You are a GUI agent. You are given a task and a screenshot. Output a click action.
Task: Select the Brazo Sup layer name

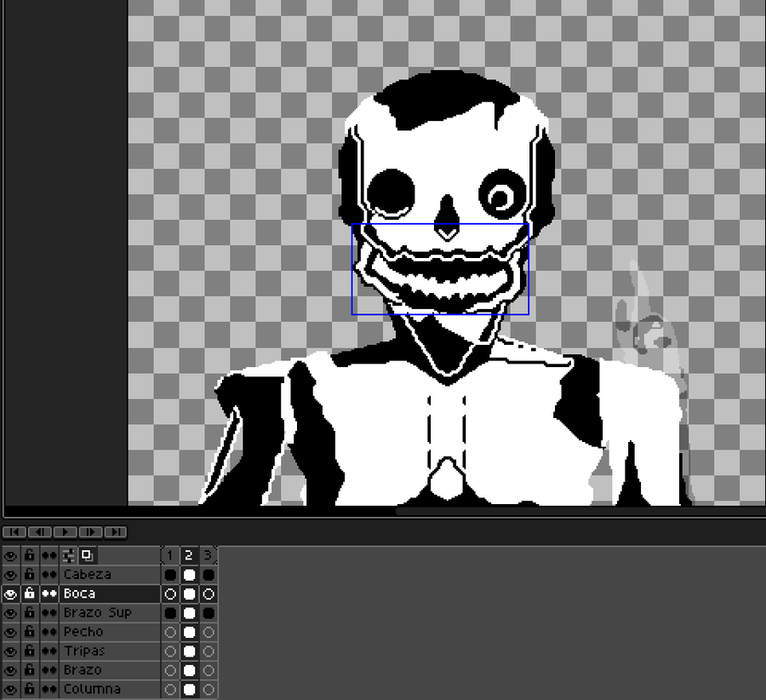(110, 612)
